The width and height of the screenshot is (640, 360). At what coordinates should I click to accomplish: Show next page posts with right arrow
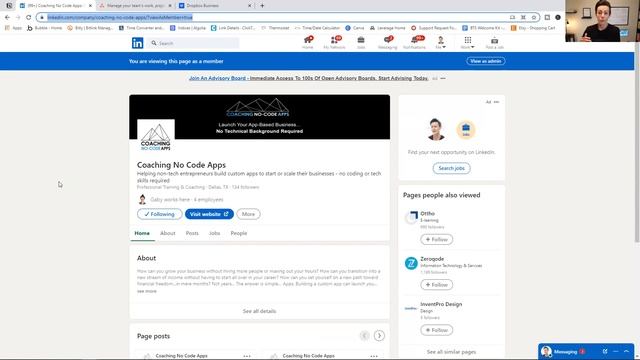(x=379, y=336)
